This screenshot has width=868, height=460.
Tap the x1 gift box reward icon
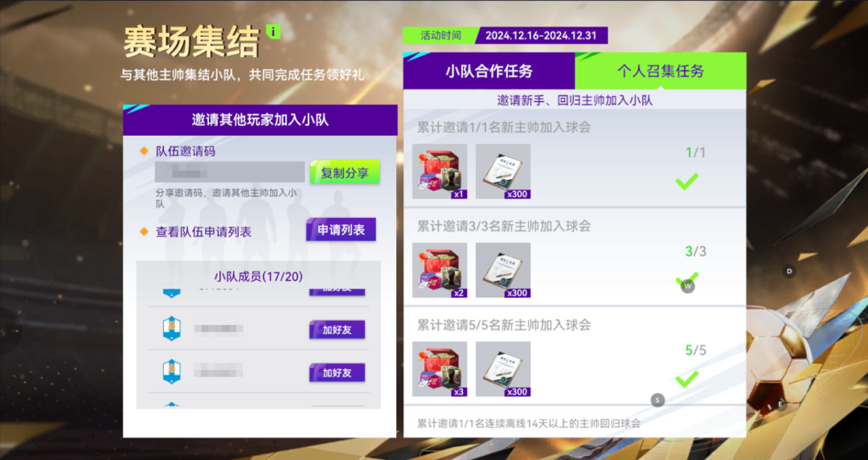point(440,171)
